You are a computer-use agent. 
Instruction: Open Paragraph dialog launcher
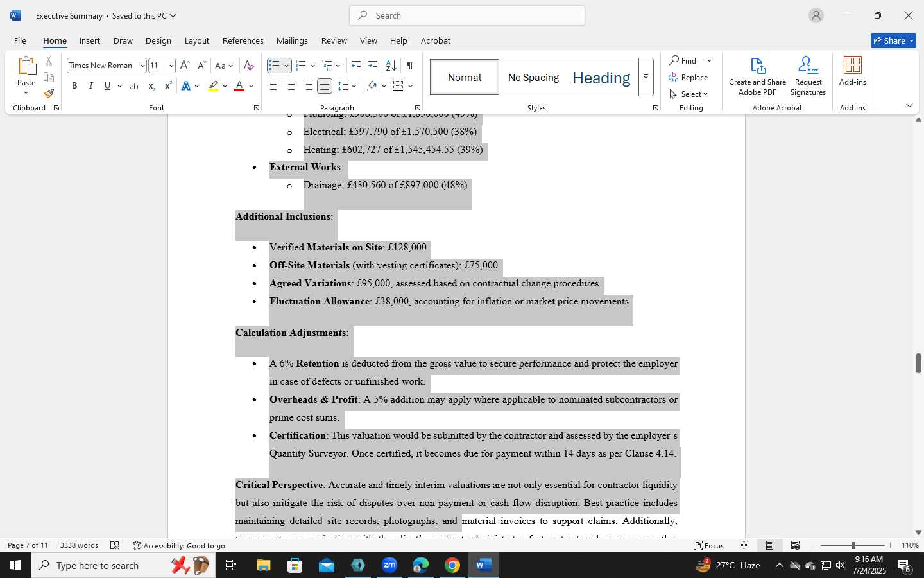[418, 108]
